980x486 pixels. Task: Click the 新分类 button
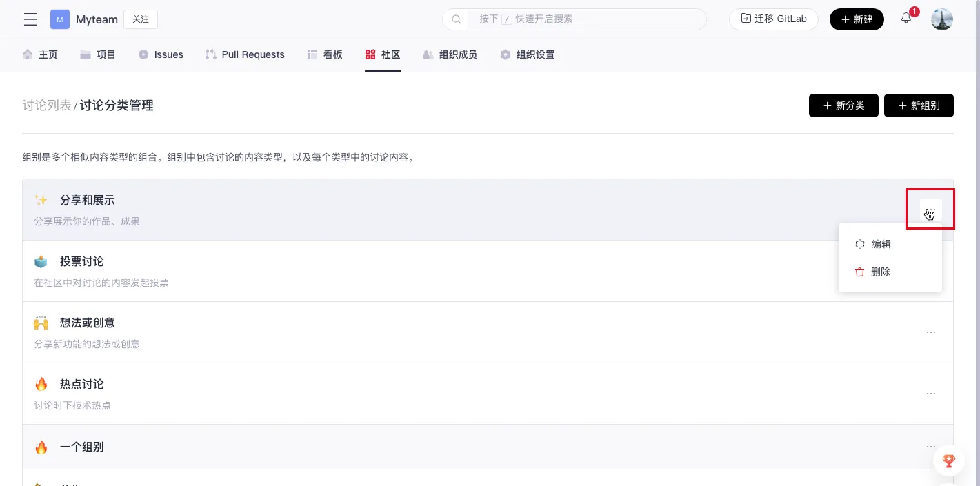[843, 105]
